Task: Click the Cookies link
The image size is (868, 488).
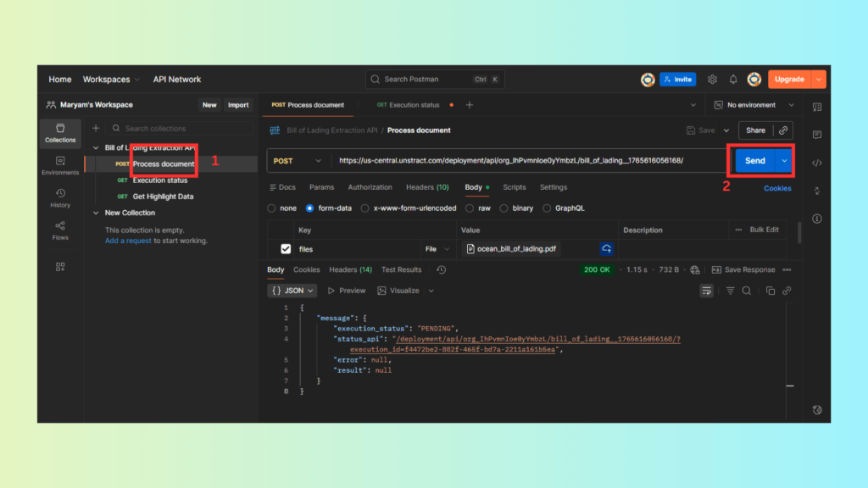Action: point(777,188)
